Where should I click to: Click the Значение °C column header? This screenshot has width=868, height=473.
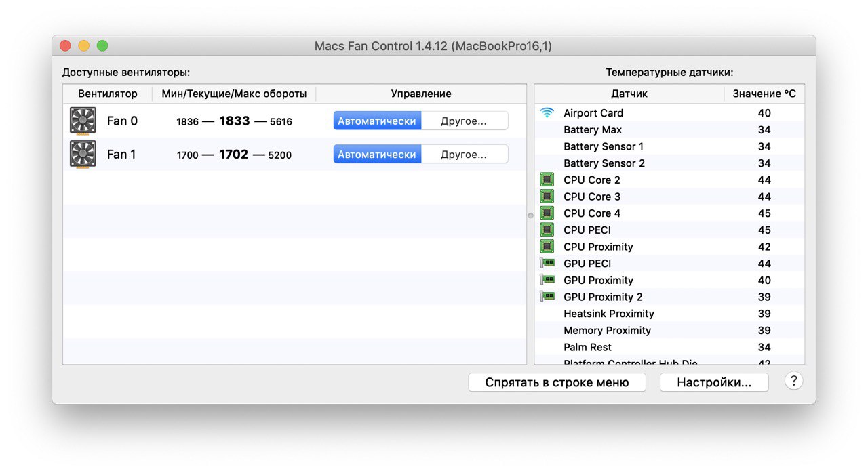coord(764,94)
